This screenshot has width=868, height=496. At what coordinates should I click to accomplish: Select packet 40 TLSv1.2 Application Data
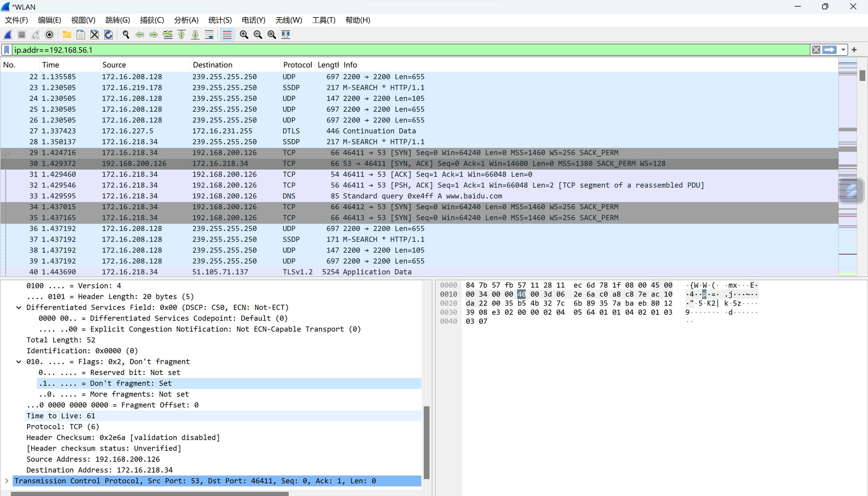point(419,272)
